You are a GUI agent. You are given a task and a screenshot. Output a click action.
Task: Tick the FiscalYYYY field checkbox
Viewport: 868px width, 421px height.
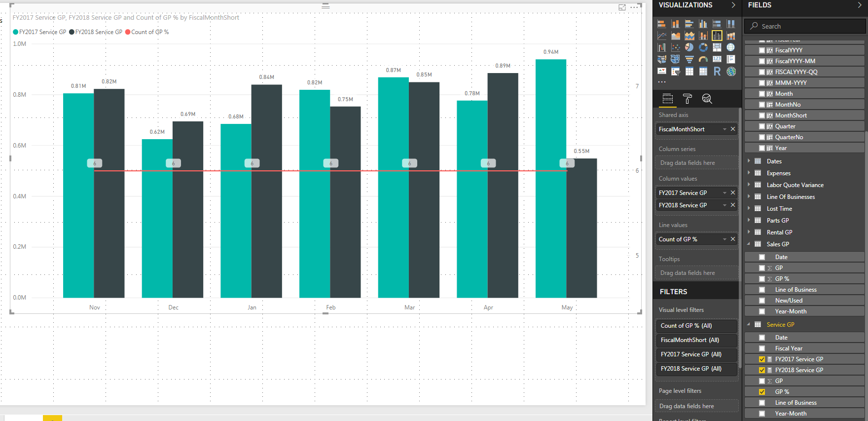click(x=762, y=50)
